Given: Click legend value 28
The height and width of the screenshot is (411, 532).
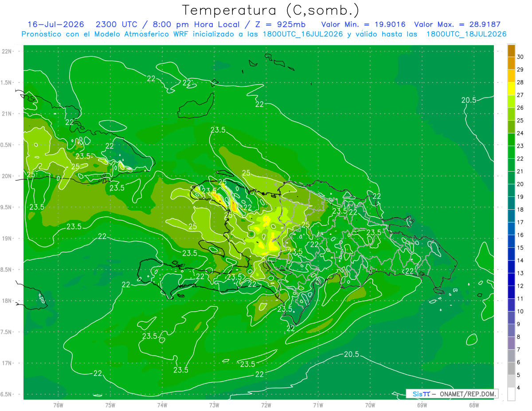Looking at the screenshot, I should pyautogui.click(x=520, y=82).
